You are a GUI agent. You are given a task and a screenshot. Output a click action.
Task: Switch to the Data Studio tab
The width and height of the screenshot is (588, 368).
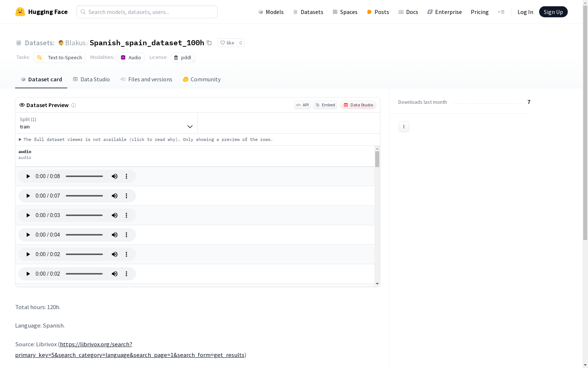pyautogui.click(x=92, y=79)
